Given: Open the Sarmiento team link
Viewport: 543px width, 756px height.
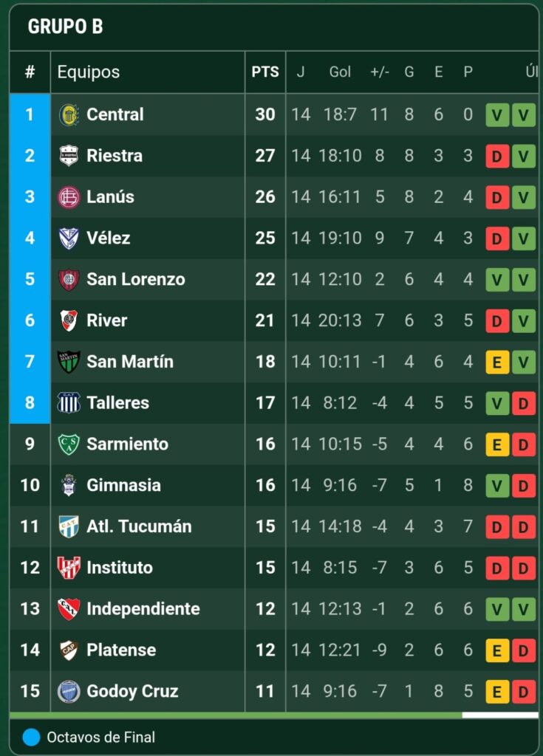Looking at the screenshot, I should (127, 444).
